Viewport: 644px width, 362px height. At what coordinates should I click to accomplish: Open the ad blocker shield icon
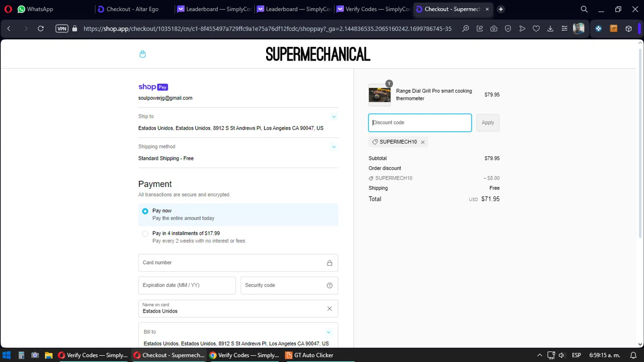(x=508, y=29)
